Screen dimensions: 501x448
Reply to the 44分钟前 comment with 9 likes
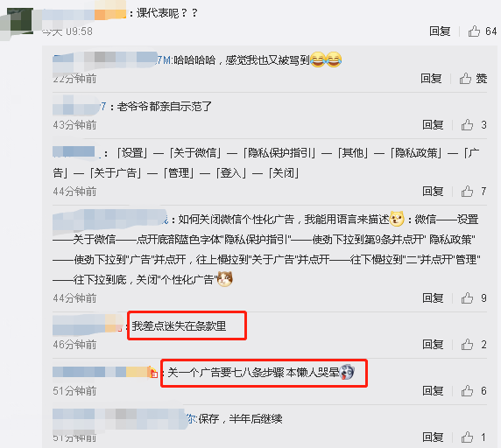433,298
